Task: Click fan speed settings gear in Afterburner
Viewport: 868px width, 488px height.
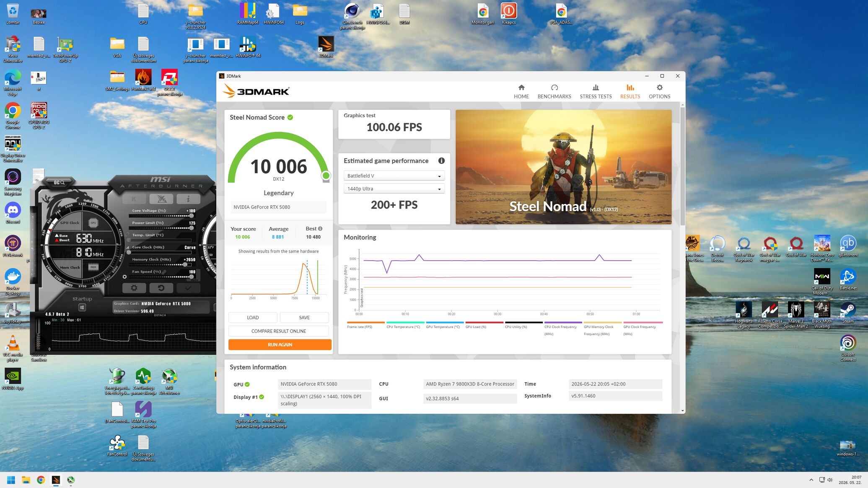Action: pos(124,276)
